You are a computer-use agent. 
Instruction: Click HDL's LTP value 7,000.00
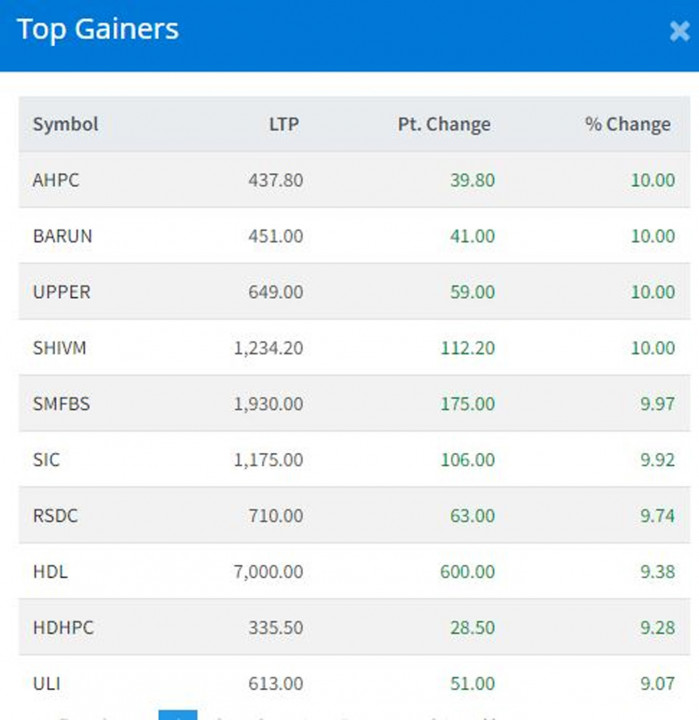(265, 572)
